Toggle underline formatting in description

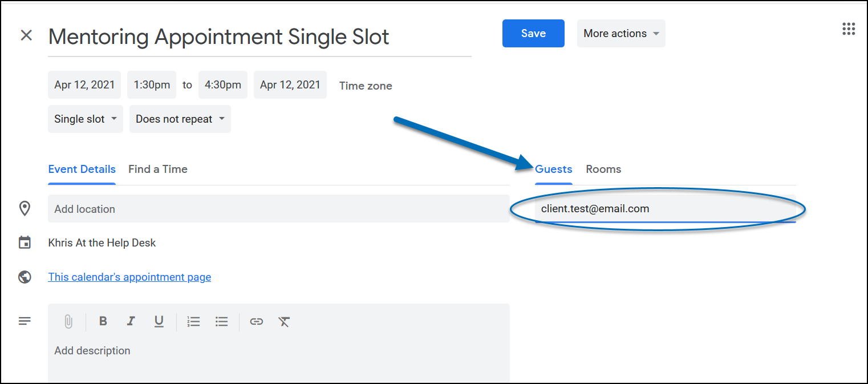tap(159, 322)
